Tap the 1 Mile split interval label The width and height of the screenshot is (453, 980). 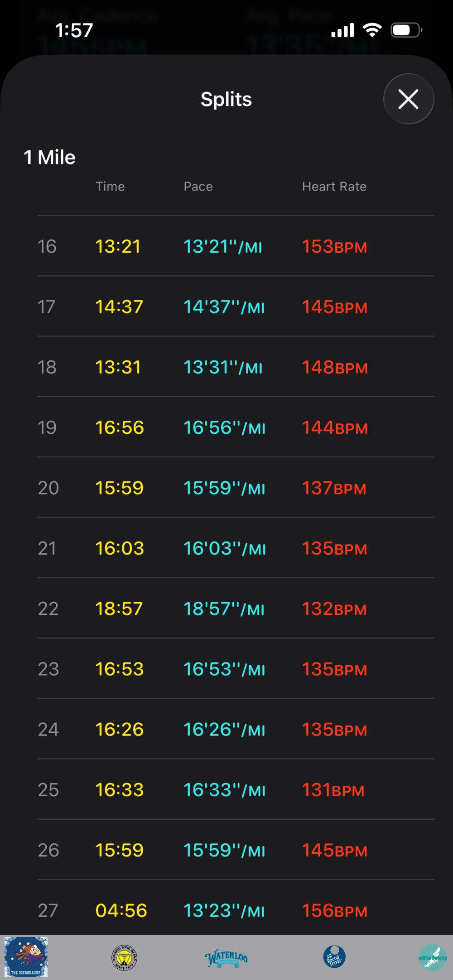49,158
